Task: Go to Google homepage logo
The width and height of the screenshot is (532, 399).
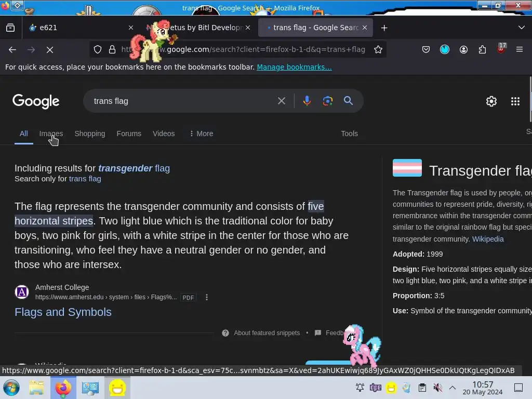Action: point(36,101)
